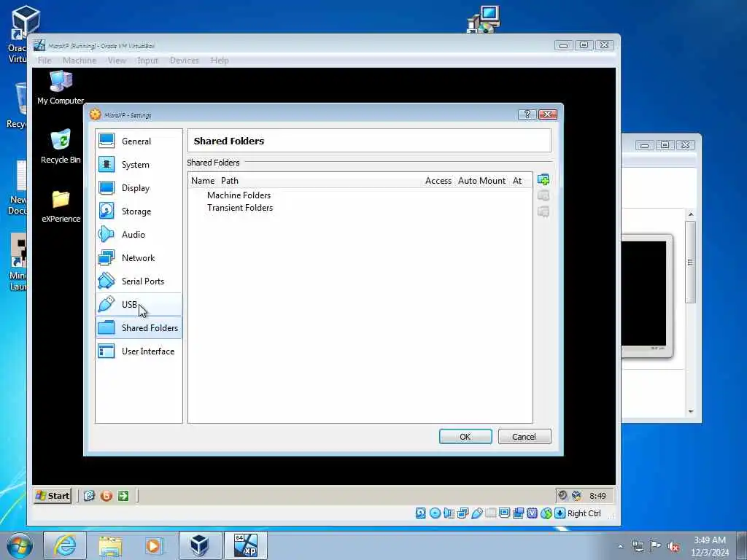The height and width of the screenshot is (560, 747).
Task: Open the General settings category
Action: [x=138, y=141]
